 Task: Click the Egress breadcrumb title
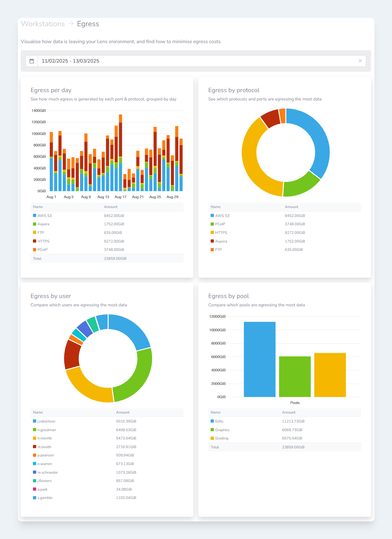88,24
